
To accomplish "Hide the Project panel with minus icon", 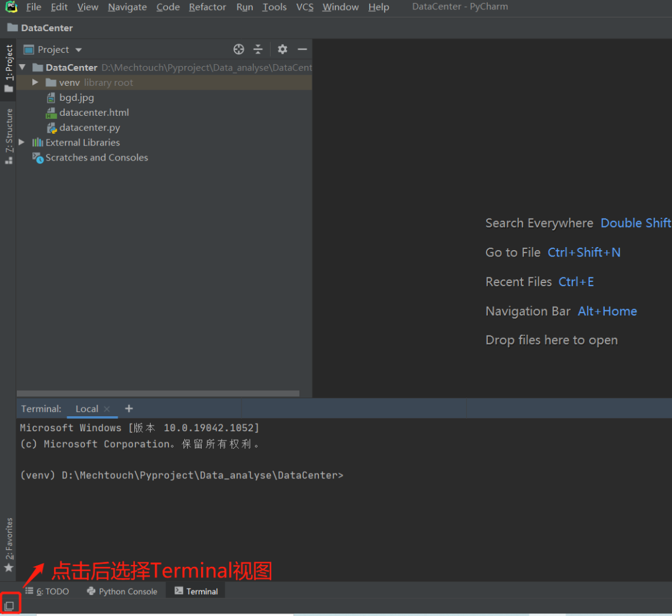I will (302, 49).
